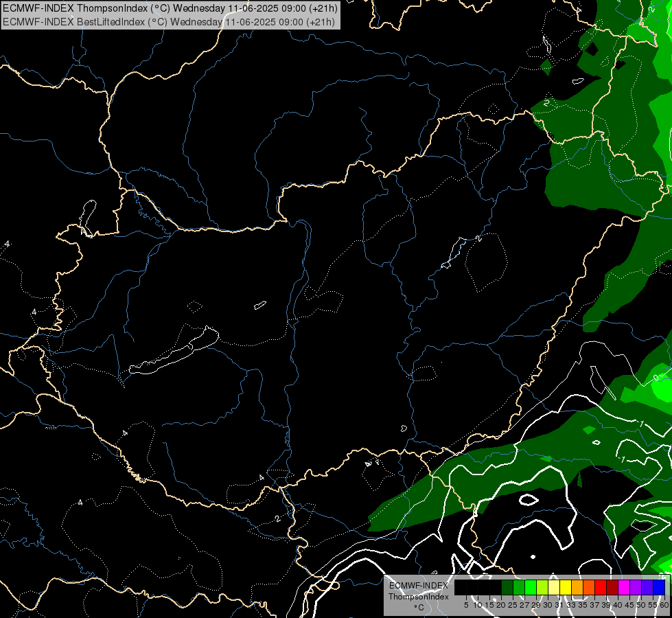Click the medium green 25–27 legend swatch
Viewport: 672px width, 618px height.
pos(519,587)
